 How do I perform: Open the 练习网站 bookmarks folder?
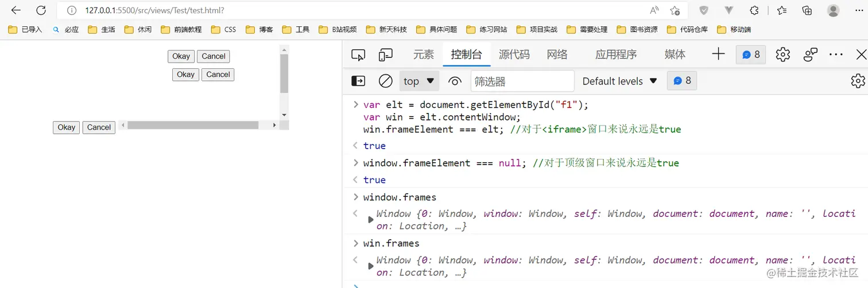click(x=487, y=29)
